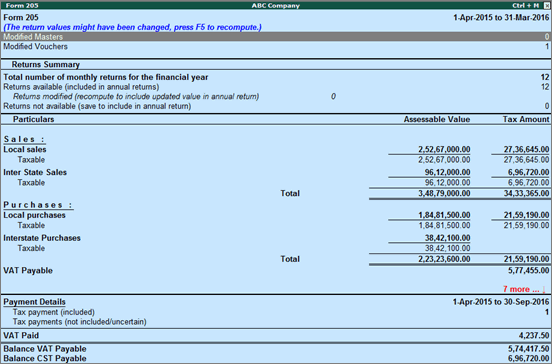Screen dimensions: 552x364
Task: Select Tax payments (not included/uncertain) row
Action: 276,322
